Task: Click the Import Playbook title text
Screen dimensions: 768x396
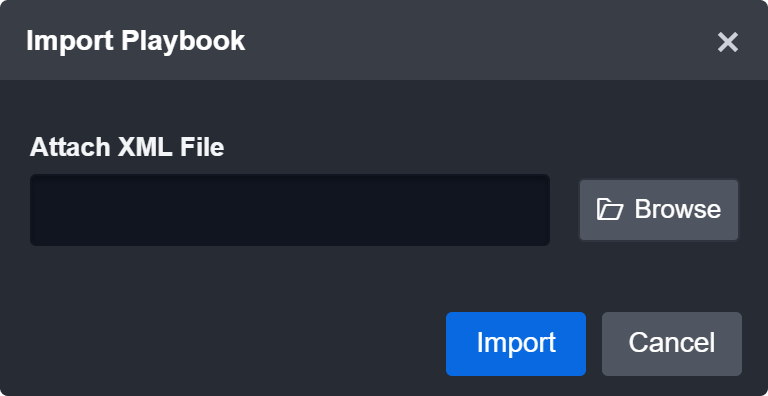Action: pos(136,40)
